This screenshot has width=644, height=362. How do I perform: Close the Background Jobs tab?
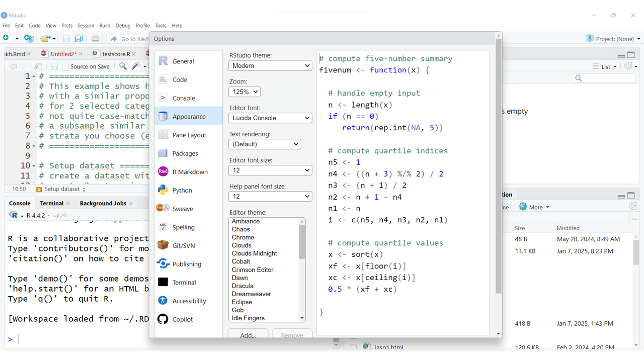tap(131, 204)
